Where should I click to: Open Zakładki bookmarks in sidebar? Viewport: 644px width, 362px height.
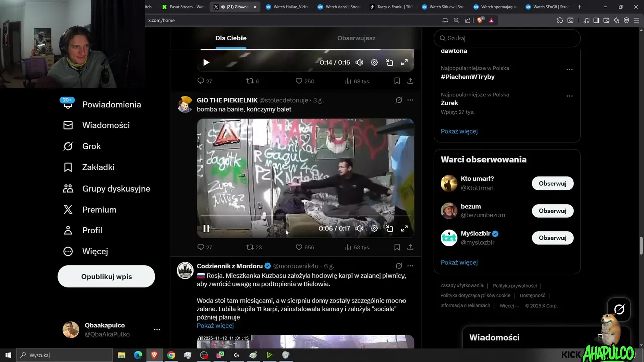click(89, 167)
